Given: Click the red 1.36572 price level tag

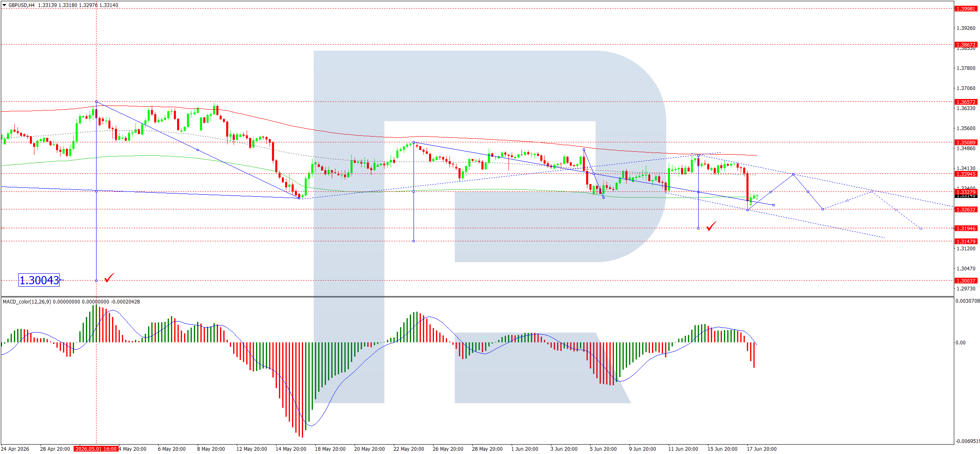Looking at the screenshot, I should [966, 102].
